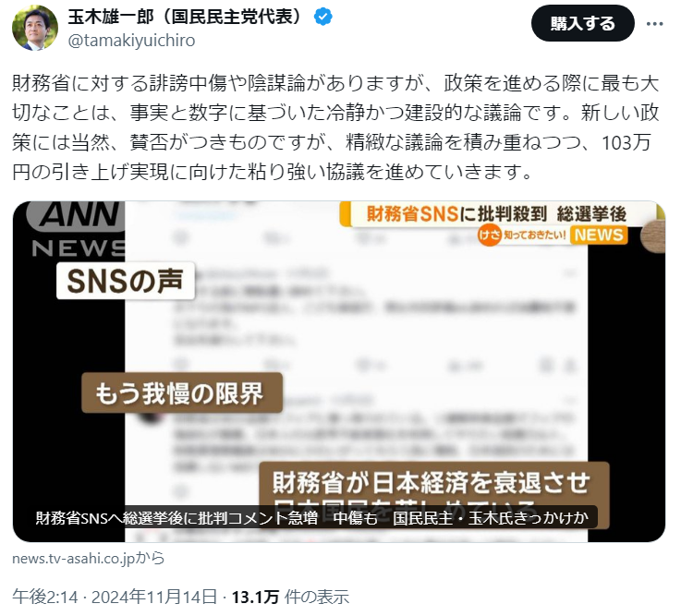Click the 財務省SNSに批判殺到 banner in preview
This screenshot has height=616, width=681.
497,213
